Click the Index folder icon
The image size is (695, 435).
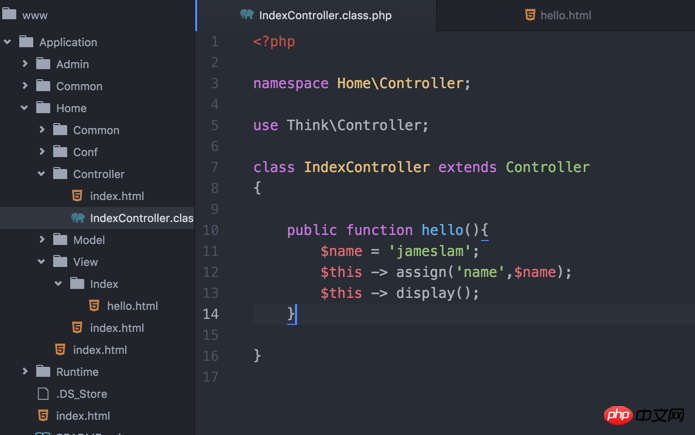(x=77, y=283)
